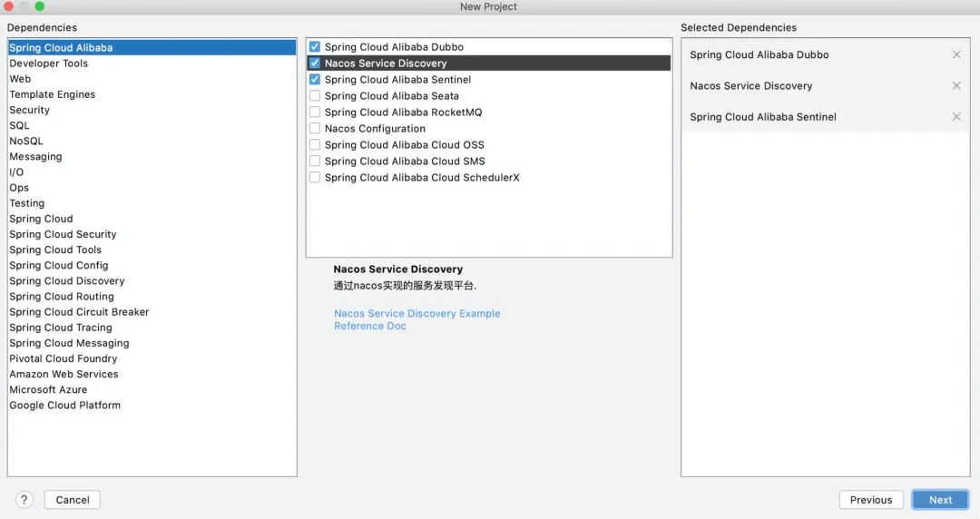Image resolution: width=980 pixels, height=519 pixels.
Task: Uncheck Spring Cloud Alibaba Dubbo checkbox
Action: [x=315, y=47]
